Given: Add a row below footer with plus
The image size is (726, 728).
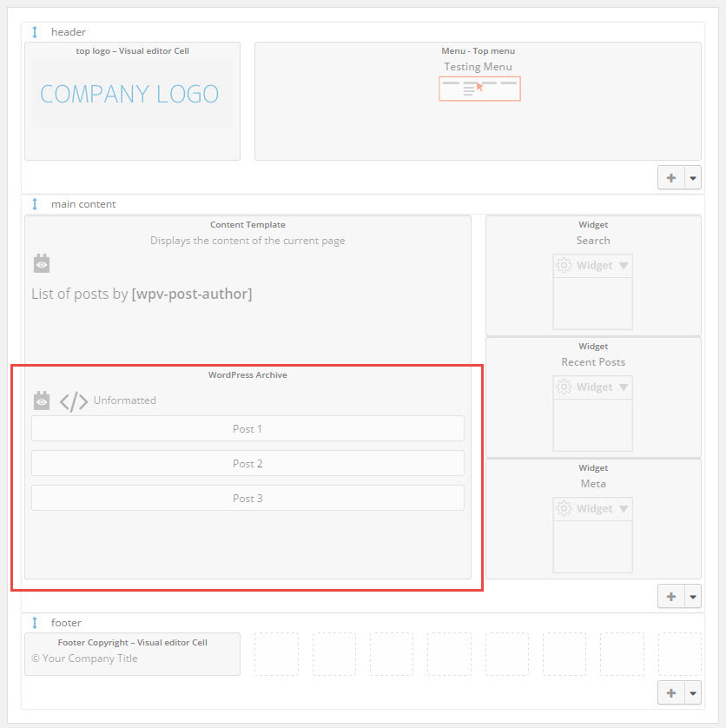Looking at the screenshot, I should point(671,693).
